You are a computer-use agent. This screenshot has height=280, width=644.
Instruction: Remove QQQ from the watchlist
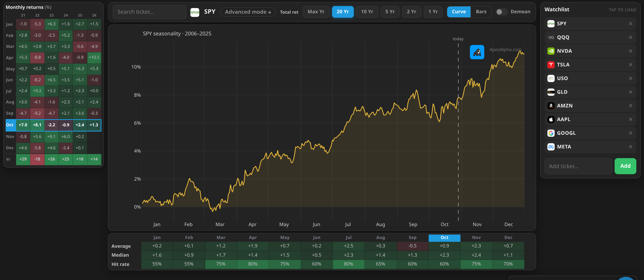click(630, 37)
